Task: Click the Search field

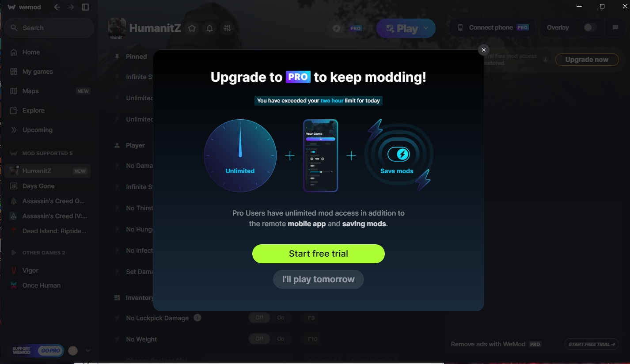Action: pos(49,28)
